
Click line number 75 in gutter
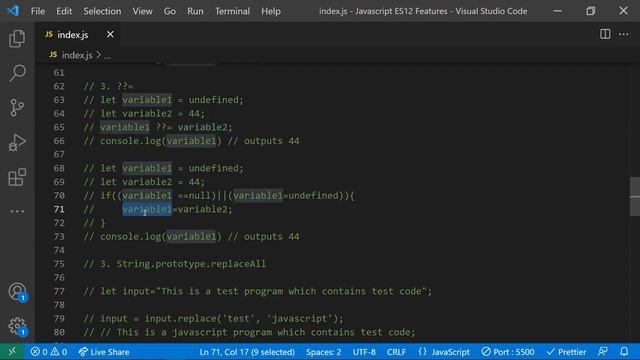tap(59, 264)
